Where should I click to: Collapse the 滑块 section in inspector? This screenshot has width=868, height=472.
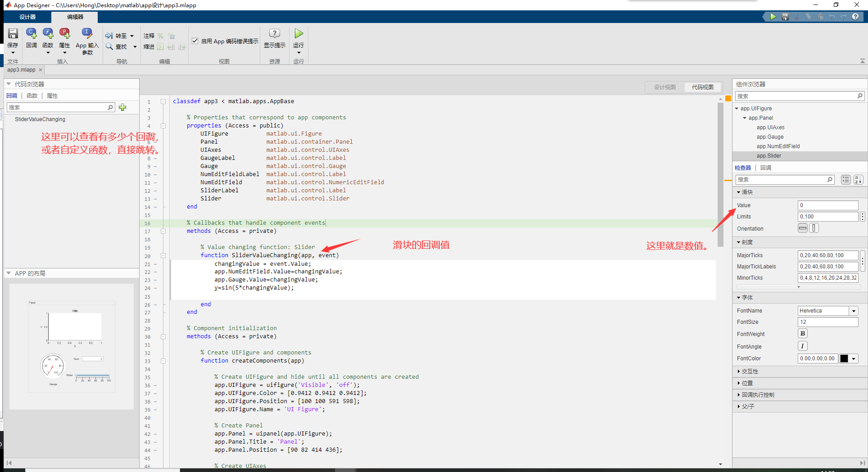pos(739,192)
